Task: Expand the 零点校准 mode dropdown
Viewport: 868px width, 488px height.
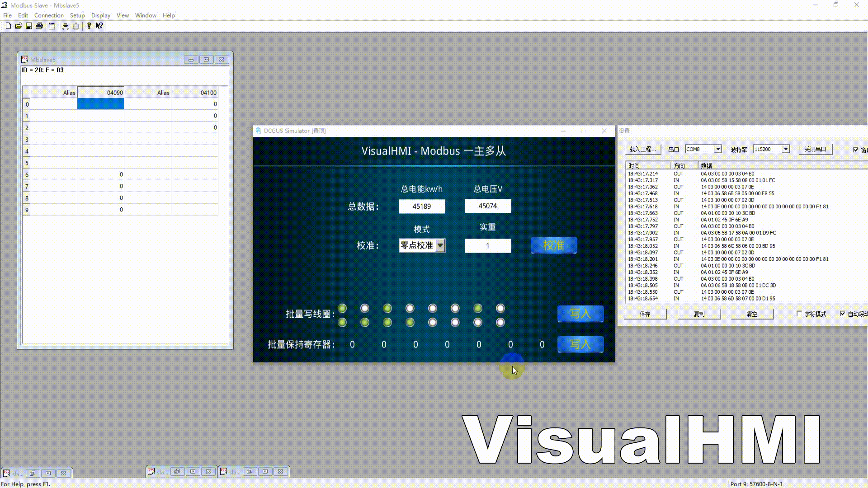Action: click(x=440, y=245)
